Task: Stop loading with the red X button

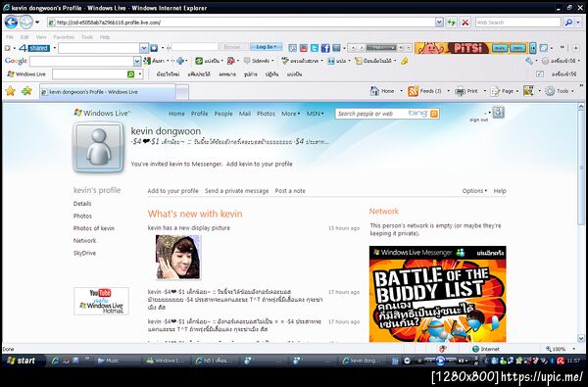Action: coord(465,23)
